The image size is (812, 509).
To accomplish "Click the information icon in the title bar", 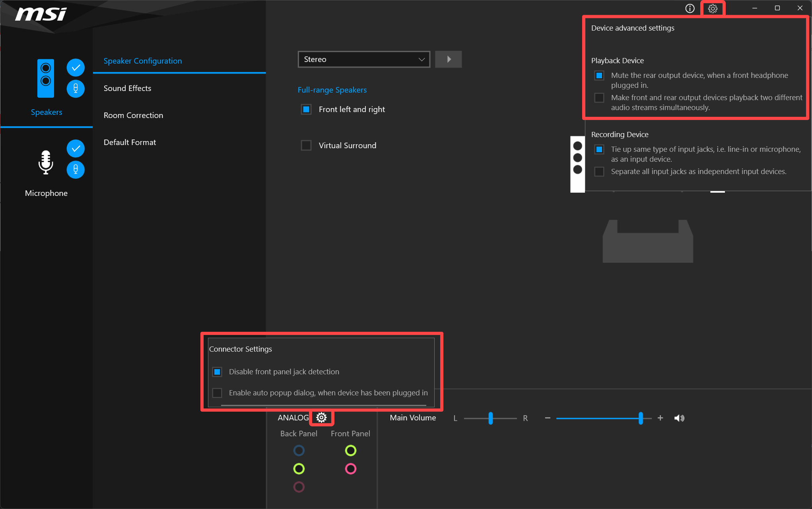I will (690, 8).
